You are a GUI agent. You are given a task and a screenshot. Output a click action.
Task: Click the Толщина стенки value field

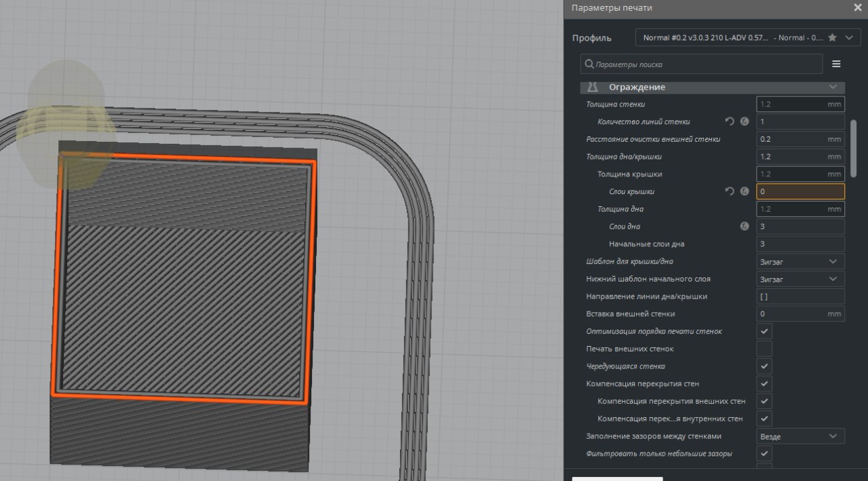click(x=800, y=104)
